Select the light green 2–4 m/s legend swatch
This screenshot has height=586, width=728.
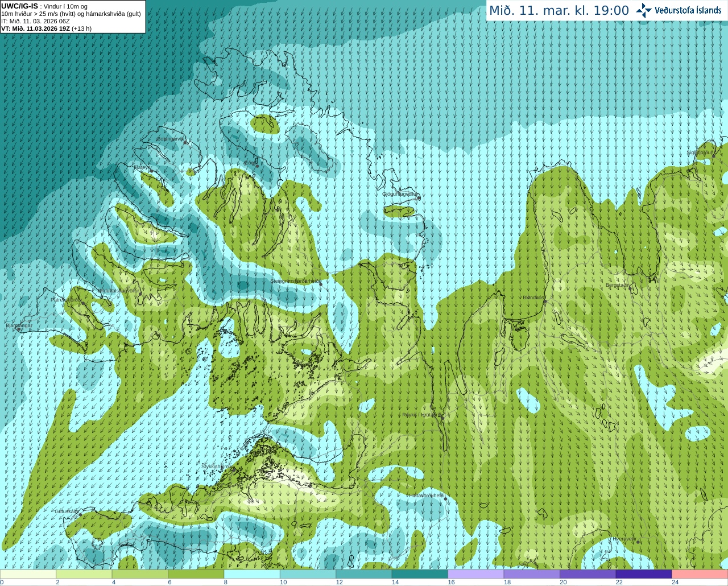[84, 574]
